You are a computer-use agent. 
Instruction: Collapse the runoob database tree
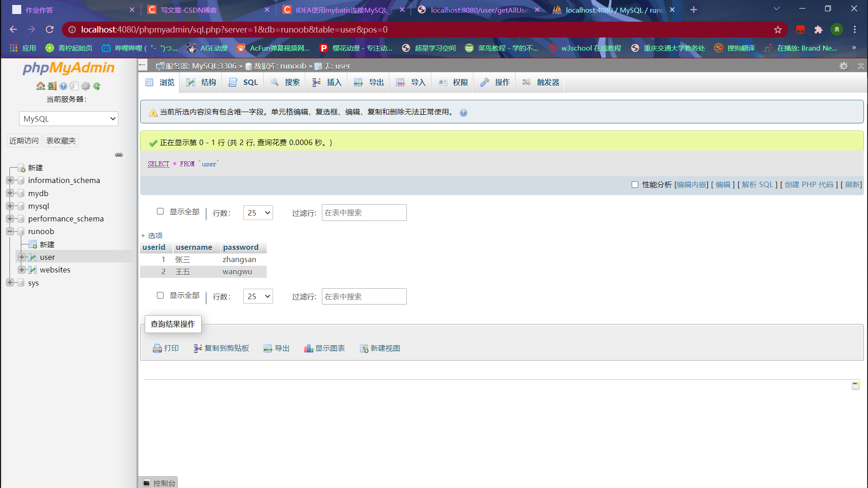[9, 231]
